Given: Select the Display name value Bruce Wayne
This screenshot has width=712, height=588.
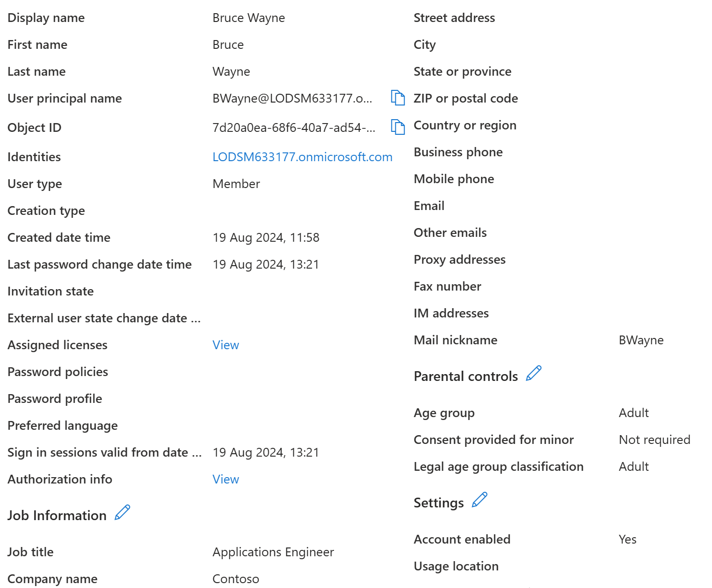Looking at the screenshot, I should click(x=249, y=18).
